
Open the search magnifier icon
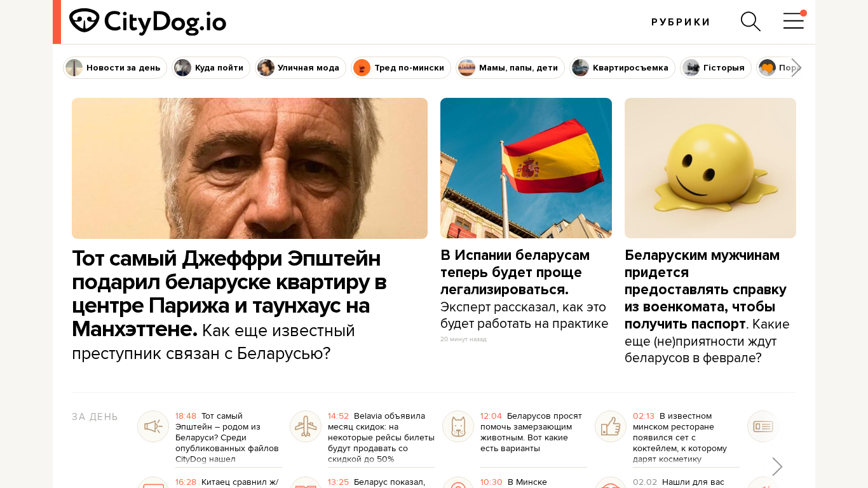click(x=750, y=22)
